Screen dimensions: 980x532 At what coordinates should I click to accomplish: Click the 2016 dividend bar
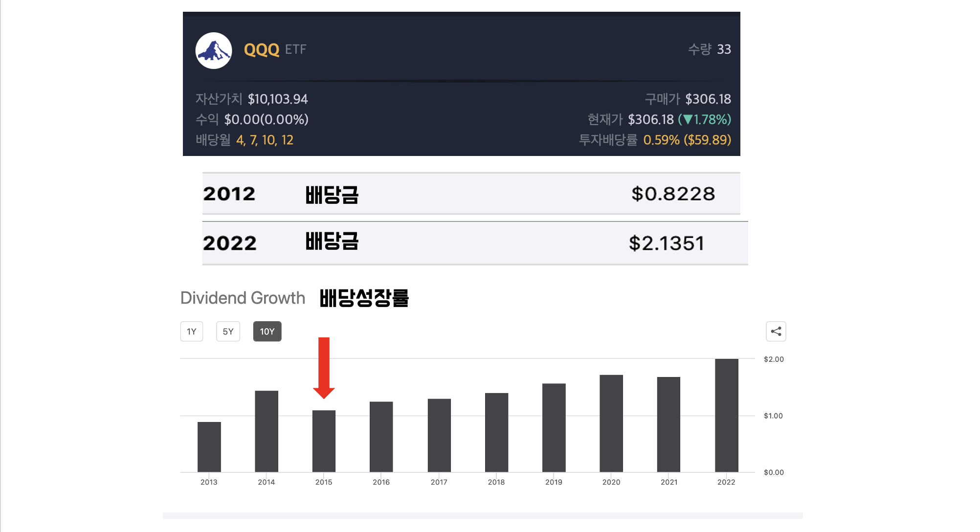(x=381, y=437)
